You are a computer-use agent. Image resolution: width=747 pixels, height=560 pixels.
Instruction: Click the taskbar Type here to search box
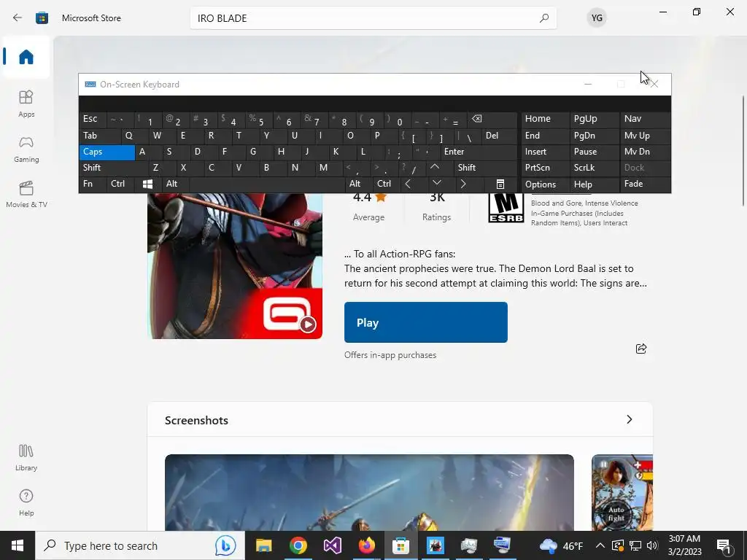[x=140, y=545]
